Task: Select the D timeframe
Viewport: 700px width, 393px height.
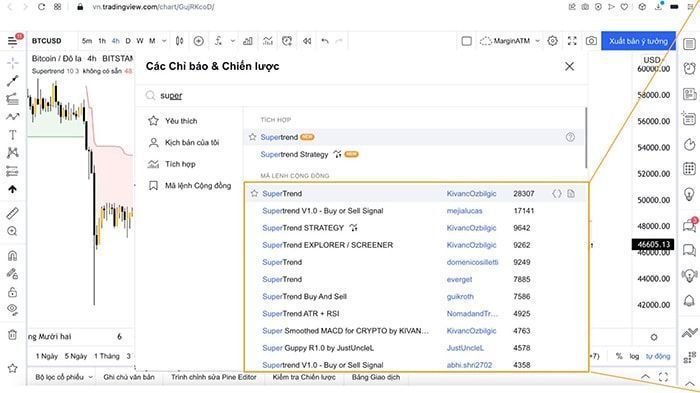Action: coord(128,41)
